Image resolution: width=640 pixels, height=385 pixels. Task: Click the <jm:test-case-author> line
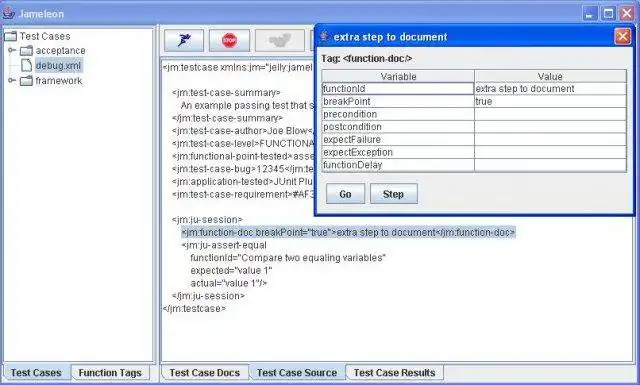(243, 131)
